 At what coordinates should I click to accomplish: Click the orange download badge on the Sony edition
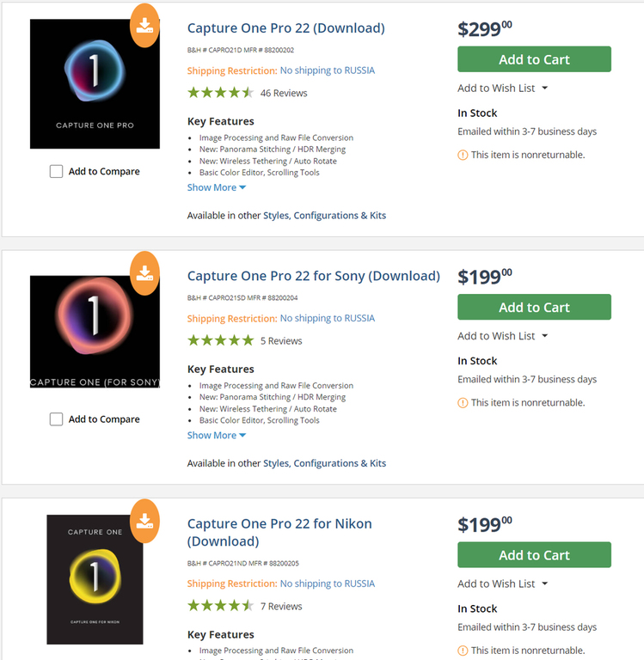point(144,273)
